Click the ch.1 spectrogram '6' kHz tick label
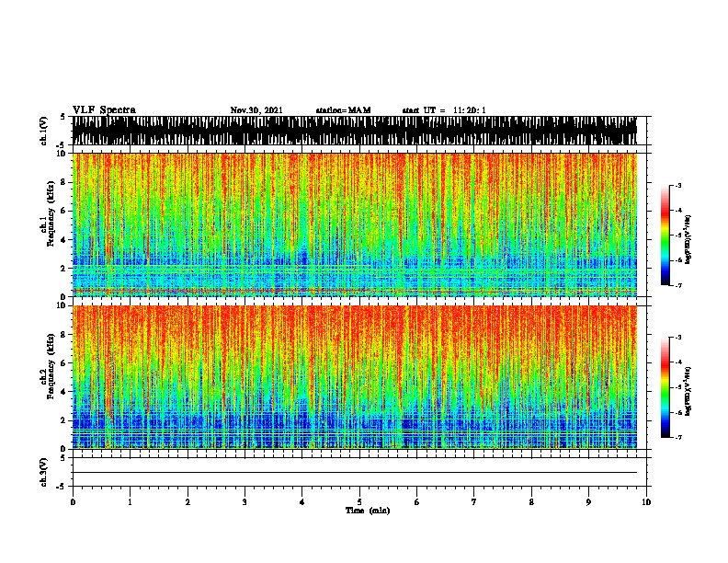This screenshot has height=563, width=728. click(x=64, y=211)
